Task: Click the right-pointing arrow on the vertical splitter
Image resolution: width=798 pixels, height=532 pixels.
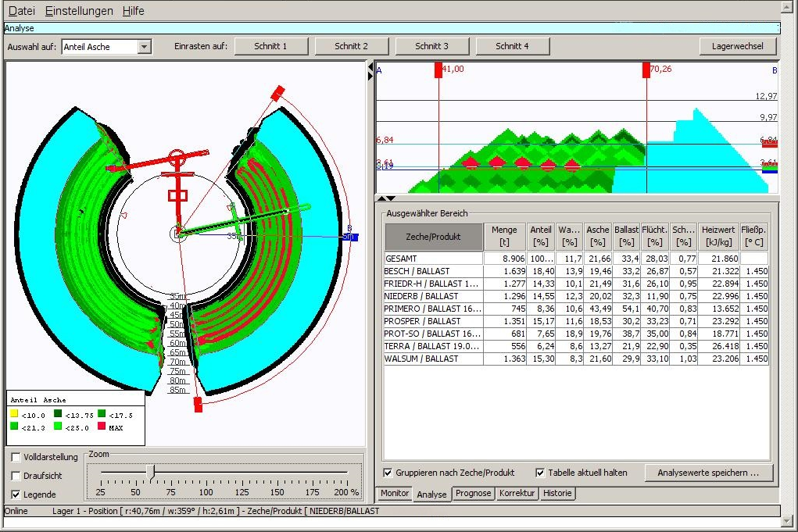Action: [370, 76]
